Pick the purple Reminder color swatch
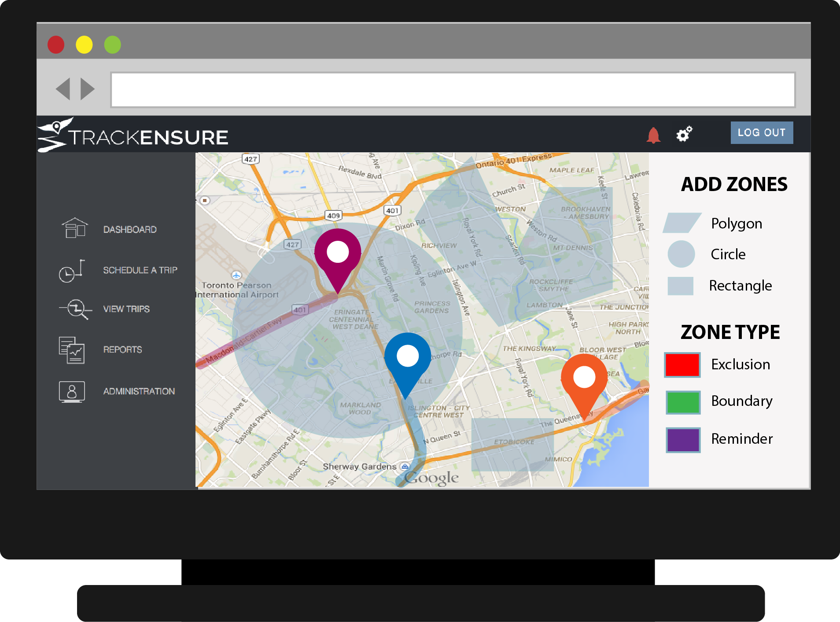 point(683,440)
